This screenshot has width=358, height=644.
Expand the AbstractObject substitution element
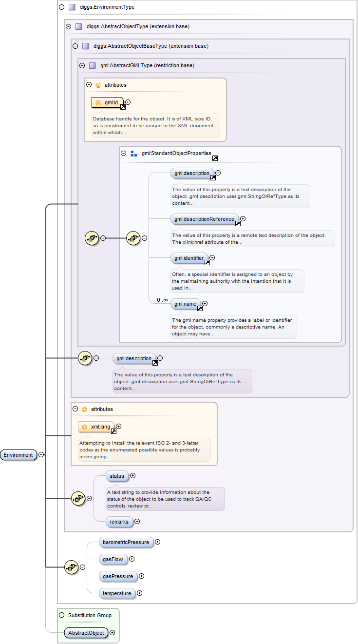tap(113, 632)
